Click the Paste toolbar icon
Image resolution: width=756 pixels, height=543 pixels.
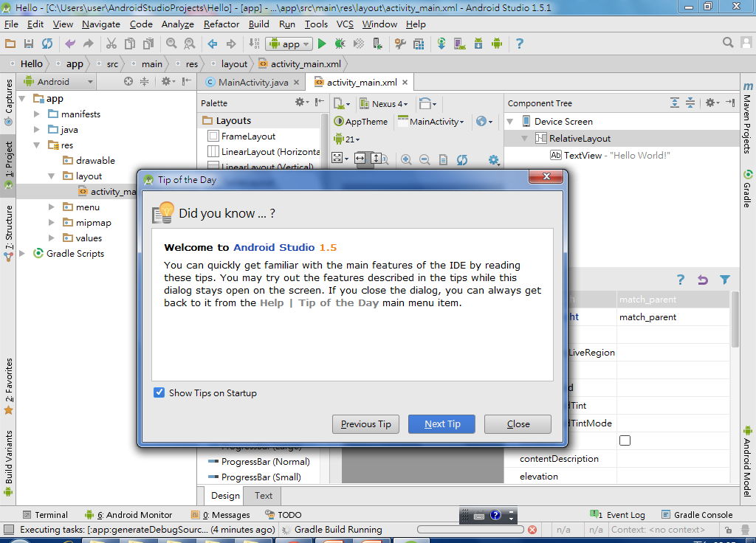click(148, 44)
